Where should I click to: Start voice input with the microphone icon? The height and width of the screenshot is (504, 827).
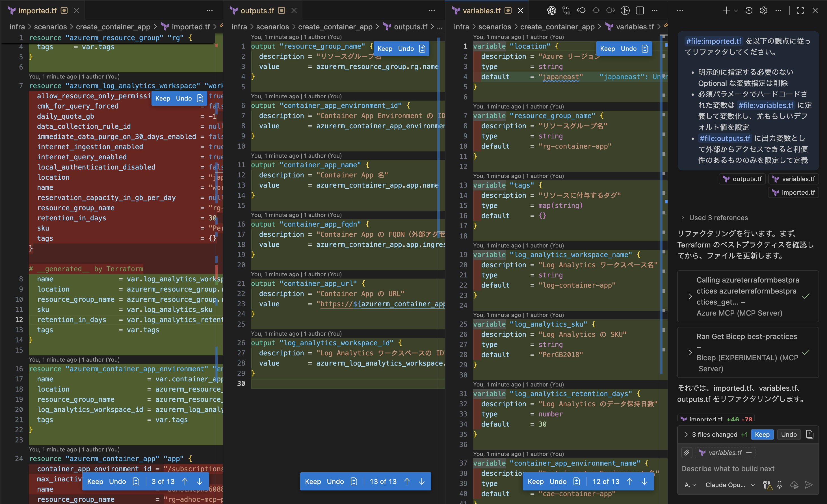(780, 485)
